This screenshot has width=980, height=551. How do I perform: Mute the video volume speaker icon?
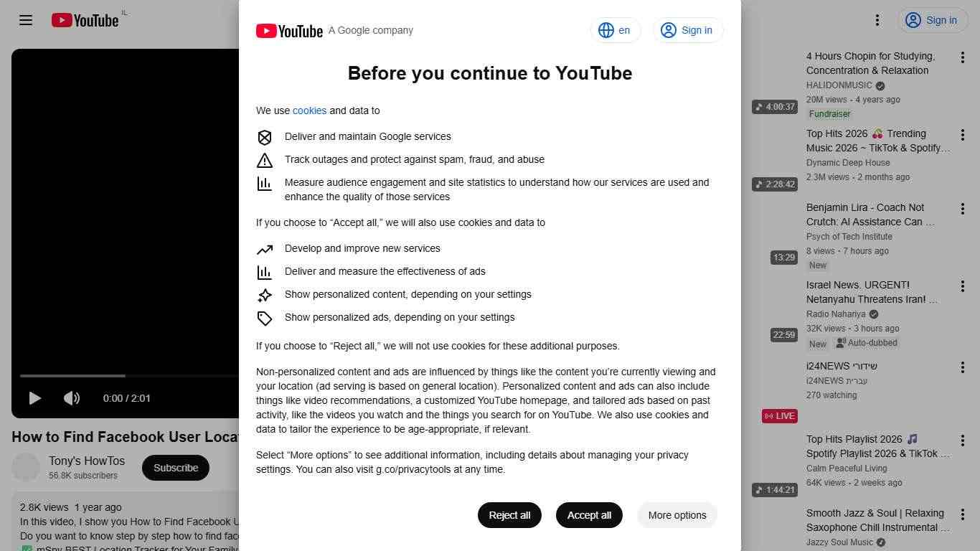click(x=72, y=398)
